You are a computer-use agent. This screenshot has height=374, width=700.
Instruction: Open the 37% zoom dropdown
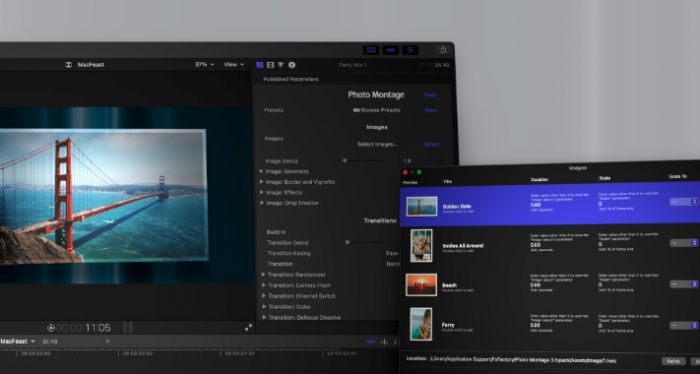(x=204, y=64)
